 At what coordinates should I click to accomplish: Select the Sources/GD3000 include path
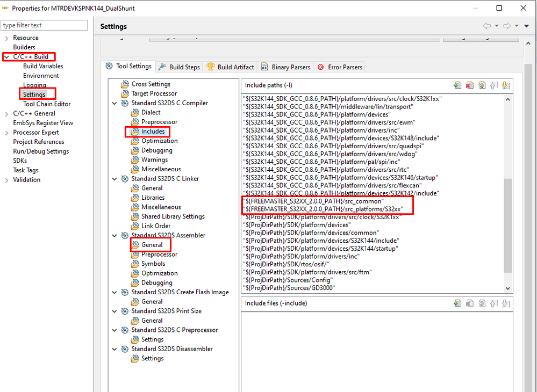click(289, 288)
